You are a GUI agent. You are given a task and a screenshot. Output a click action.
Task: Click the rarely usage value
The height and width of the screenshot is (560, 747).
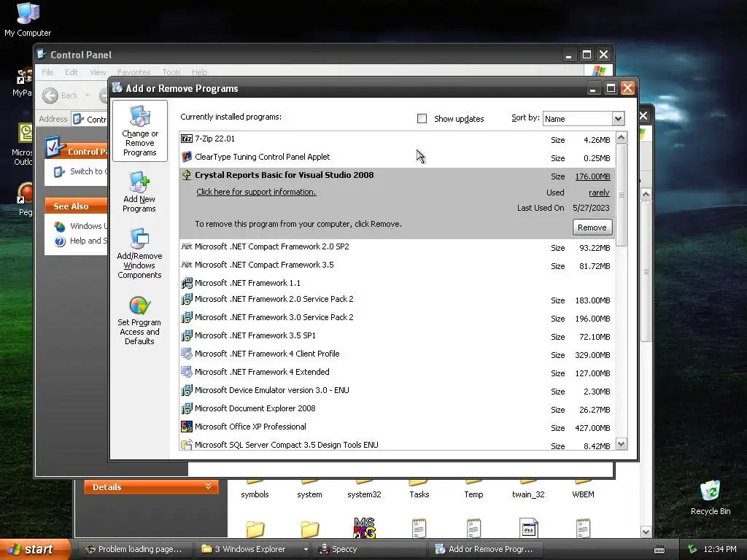[599, 192]
